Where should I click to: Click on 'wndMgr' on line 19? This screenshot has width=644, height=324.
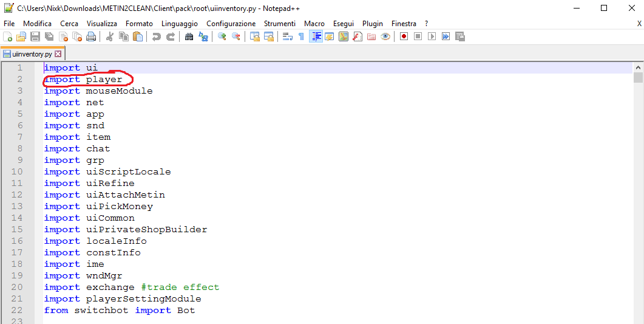coord(104,275)
